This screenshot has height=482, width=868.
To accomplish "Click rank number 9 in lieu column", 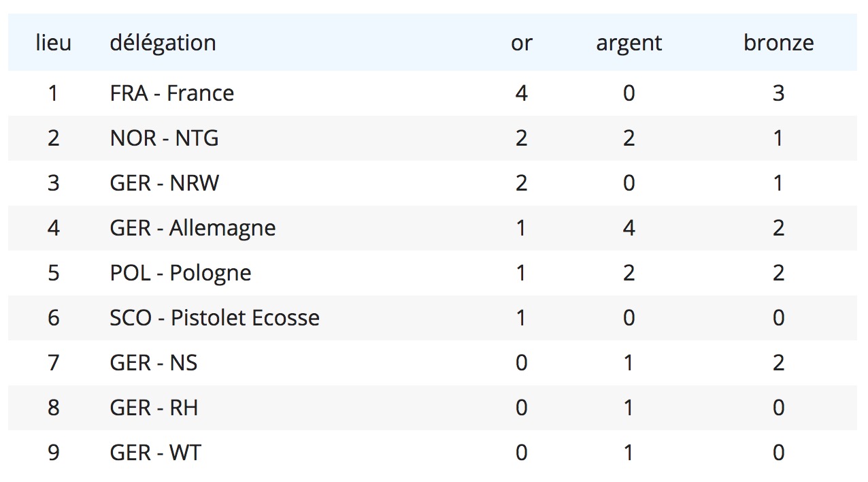I will click(53, 453).
